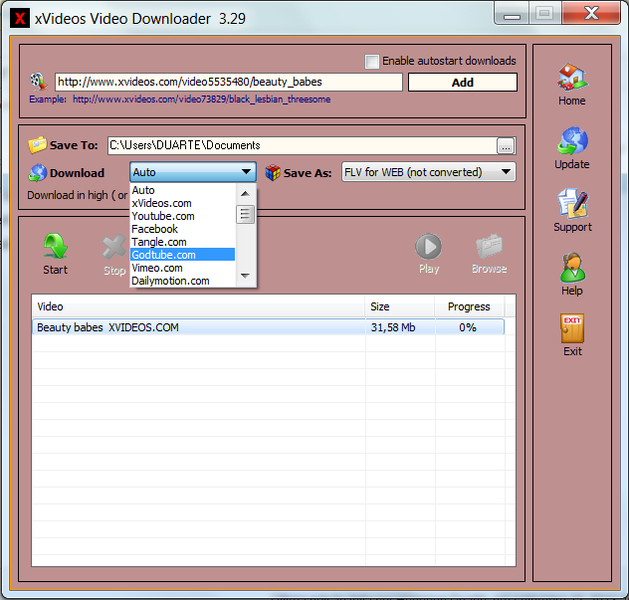Click the browse ellipsis button for Save To

[x=505, y=146]
